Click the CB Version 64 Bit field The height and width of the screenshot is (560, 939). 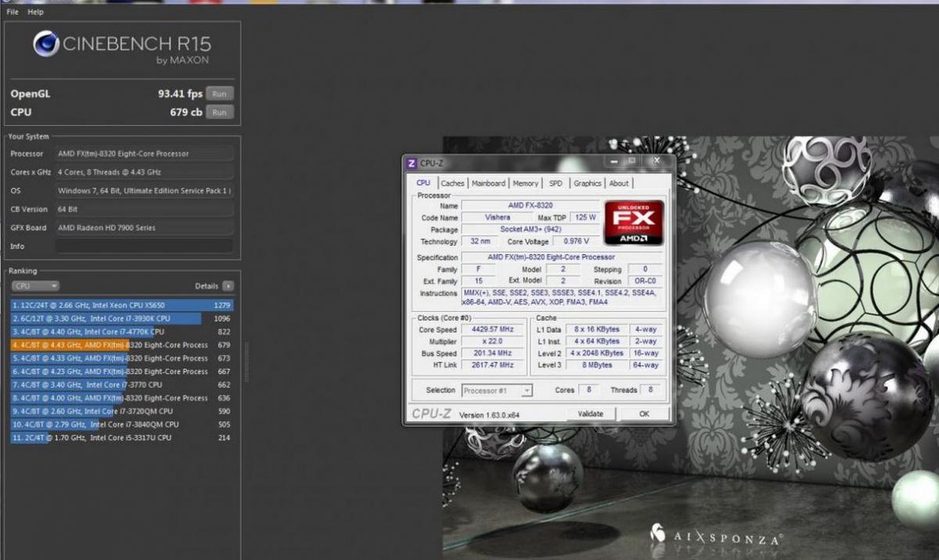point(144,210)
